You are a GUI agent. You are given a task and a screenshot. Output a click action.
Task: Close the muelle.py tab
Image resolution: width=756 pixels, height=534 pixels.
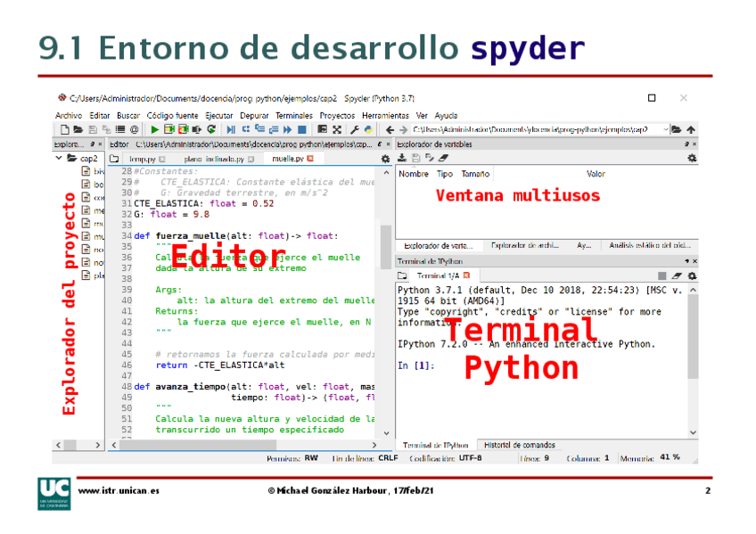tap(310, 159)
